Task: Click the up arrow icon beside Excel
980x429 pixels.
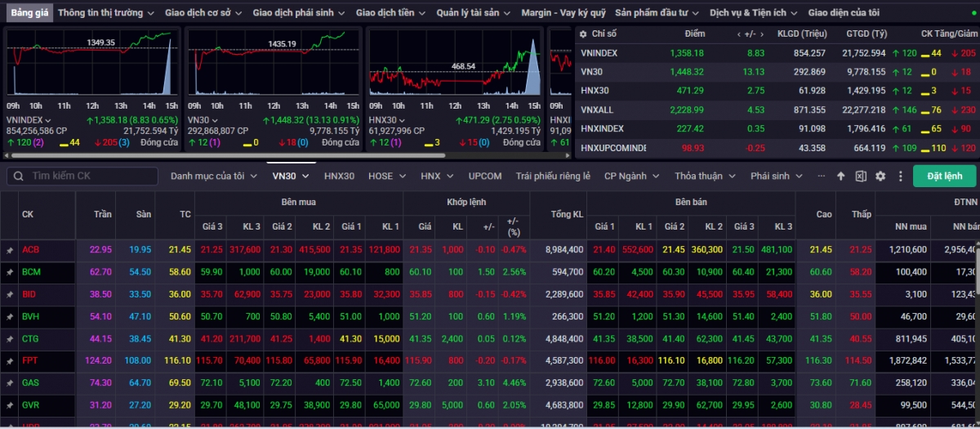Action: coord(842,176)
